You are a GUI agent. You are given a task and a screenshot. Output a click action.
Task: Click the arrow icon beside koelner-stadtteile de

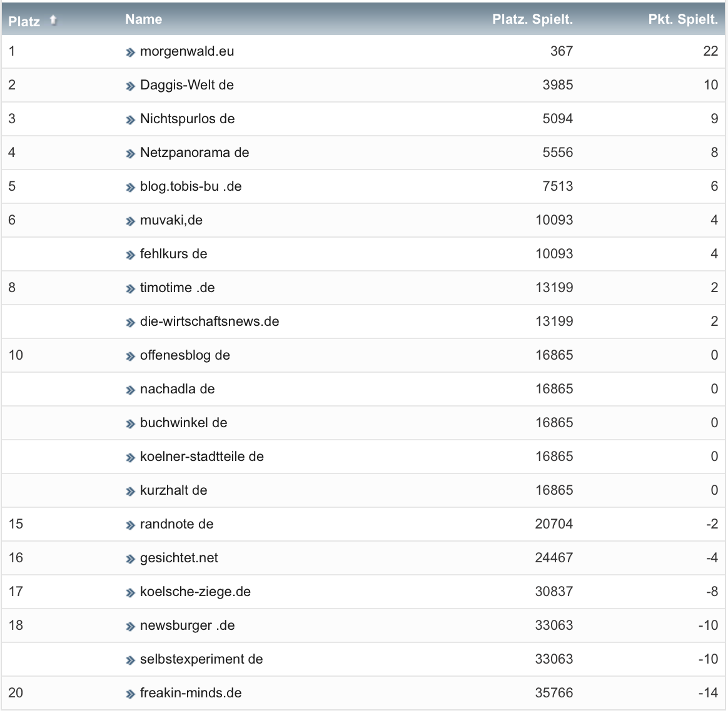(x=130, y=458)
